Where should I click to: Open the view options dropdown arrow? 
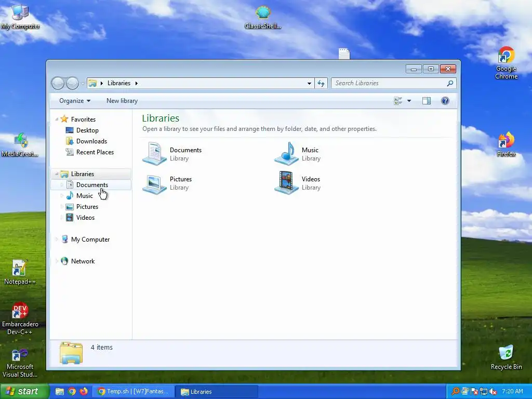tap(409, 101)
